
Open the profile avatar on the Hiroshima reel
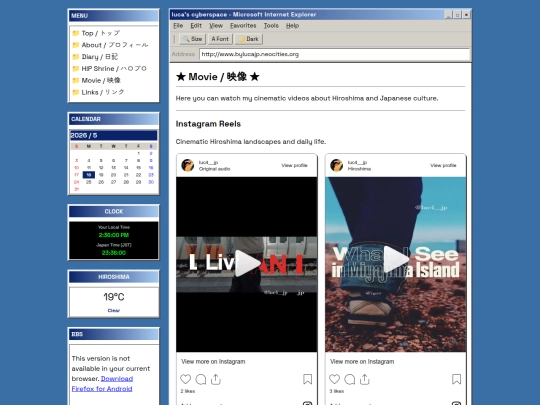click(x=336, y=165)
